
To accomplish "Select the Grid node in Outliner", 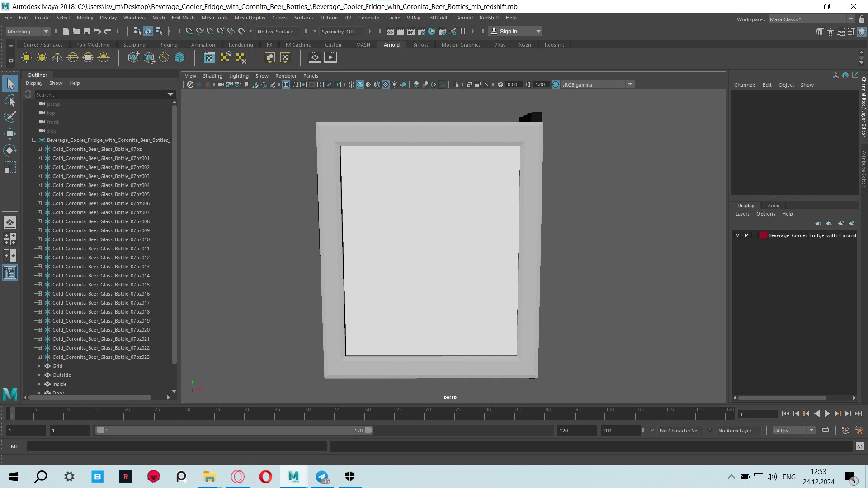I will [57, 366].
